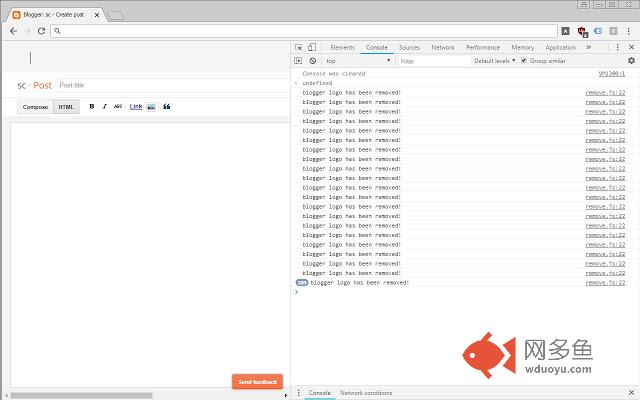Open remove.js:22 link on grouped last row
640x400 pixels.
[x=605, y=282]
